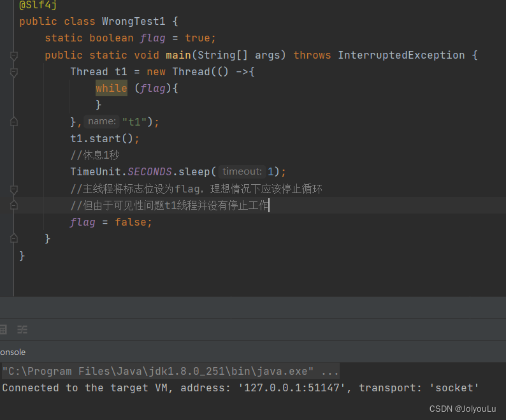
Task: Click fold end marker at main method closing brace
Action: pos(13,238)
